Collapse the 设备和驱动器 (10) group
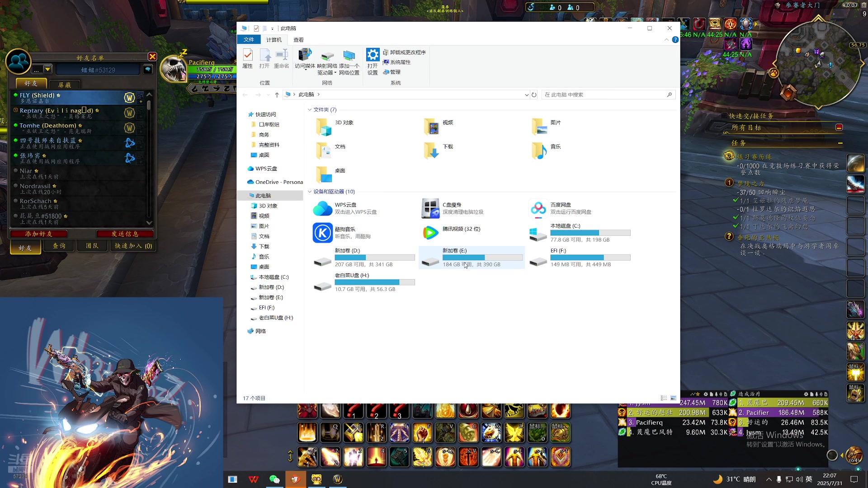 tap(310, 192)
